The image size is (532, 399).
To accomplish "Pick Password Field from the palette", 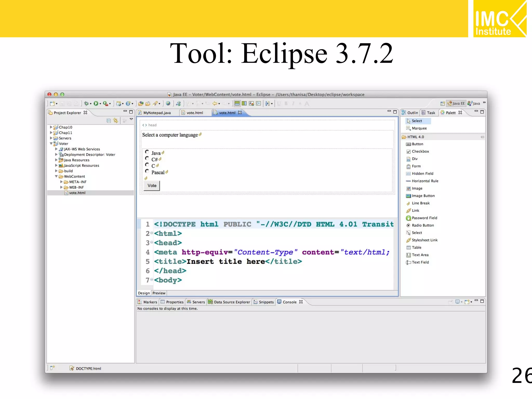I will [x=422, y=218].
